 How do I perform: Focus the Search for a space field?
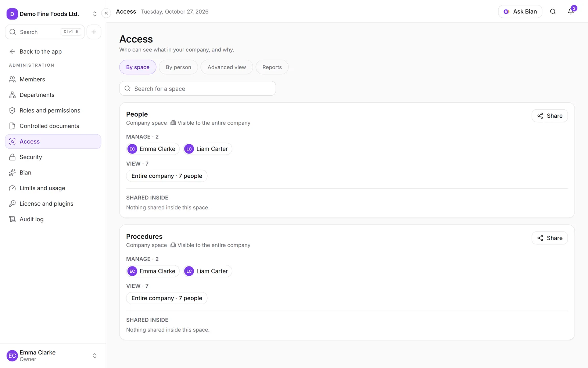pyautogui.click(x=197, y=89)
